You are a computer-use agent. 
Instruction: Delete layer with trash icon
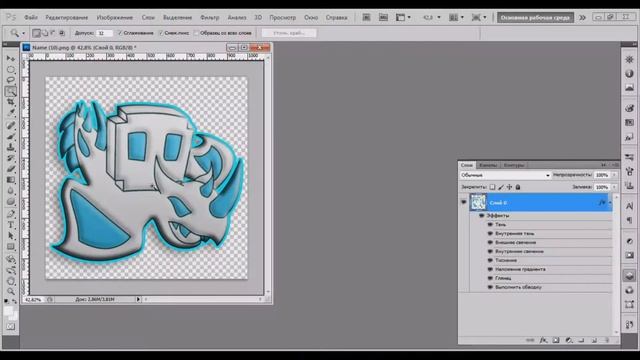tap(607, 340)
